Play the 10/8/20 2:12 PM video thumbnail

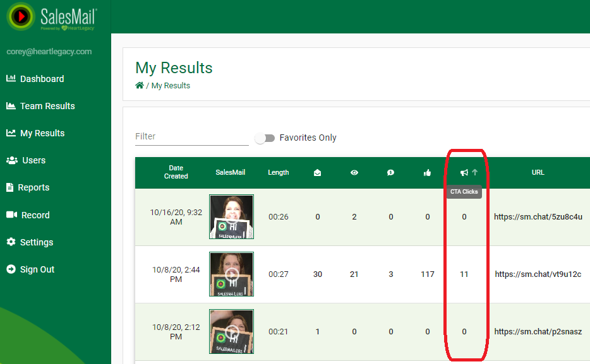(x=231, y=332)
